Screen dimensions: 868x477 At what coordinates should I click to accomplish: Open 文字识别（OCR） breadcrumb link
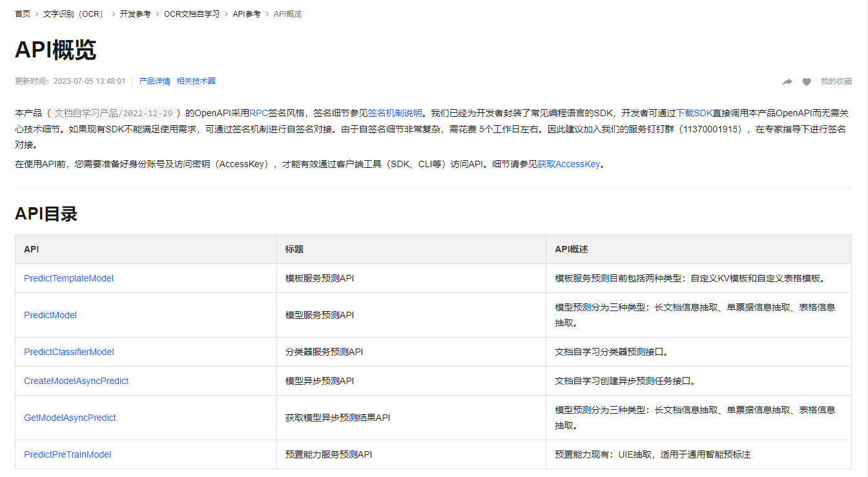(75, 14)
